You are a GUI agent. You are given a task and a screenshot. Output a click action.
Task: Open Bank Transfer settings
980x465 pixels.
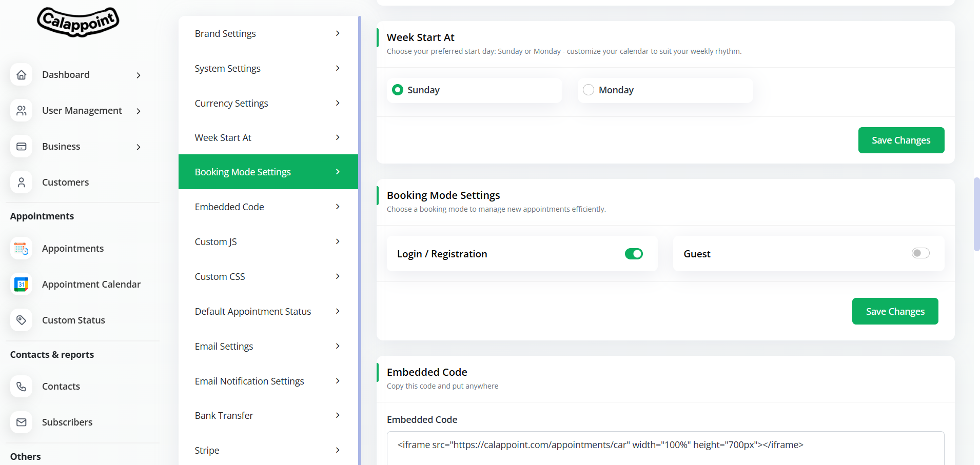(x=268, y=415)
